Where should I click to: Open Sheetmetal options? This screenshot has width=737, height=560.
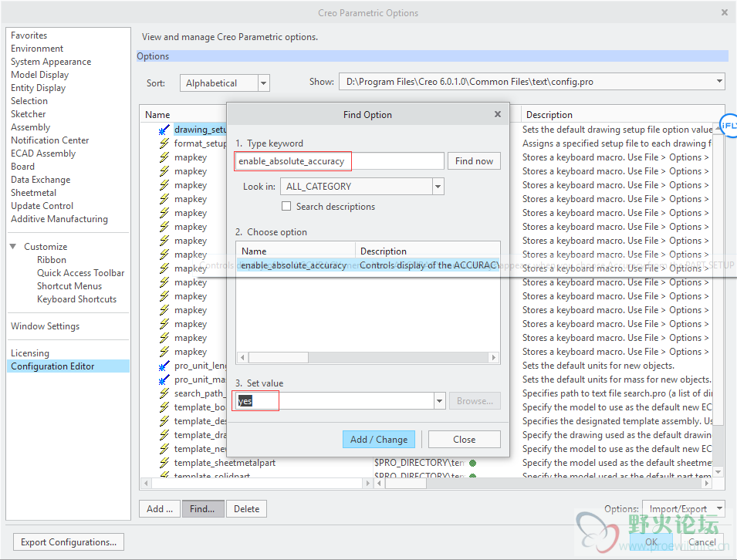click(x=34, y=193)
